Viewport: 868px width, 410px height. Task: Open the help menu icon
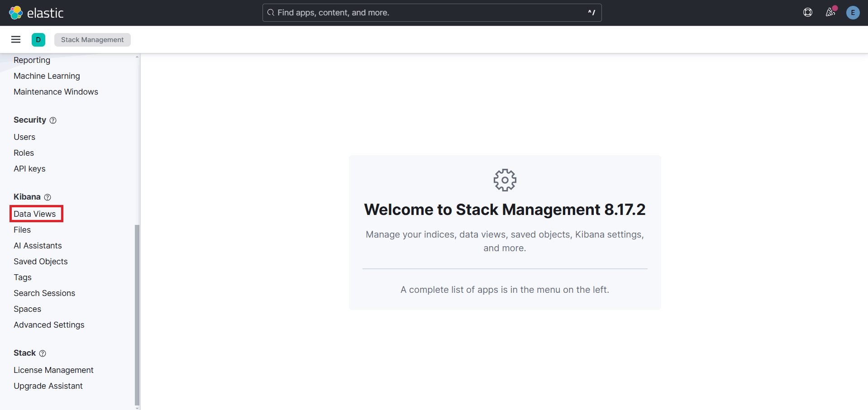807,13
